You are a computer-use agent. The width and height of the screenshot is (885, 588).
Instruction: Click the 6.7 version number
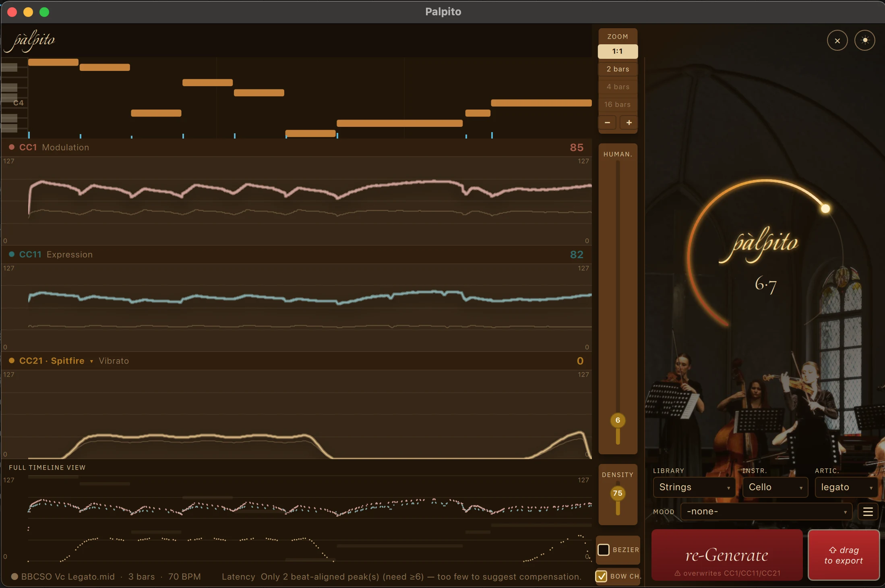[x=765, y=284]
